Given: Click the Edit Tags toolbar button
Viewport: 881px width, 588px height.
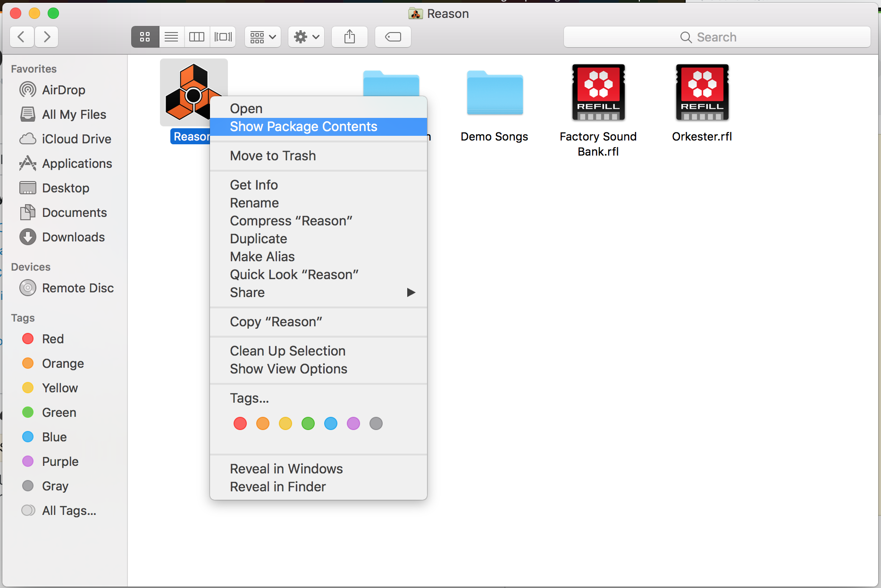Looking at the screenshot, I should pyautogui.click(x=393, y=37).
